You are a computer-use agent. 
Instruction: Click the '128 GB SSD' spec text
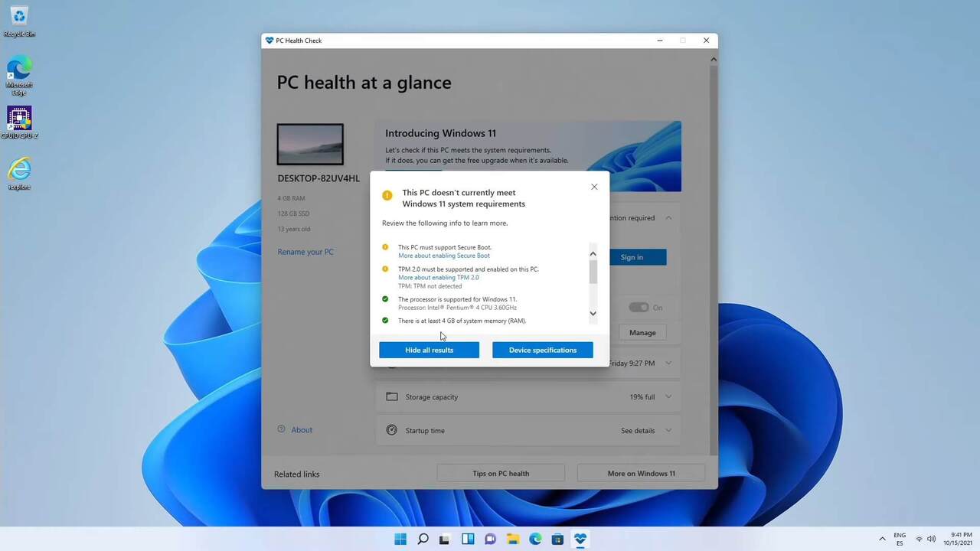click(x=293, y=214)
